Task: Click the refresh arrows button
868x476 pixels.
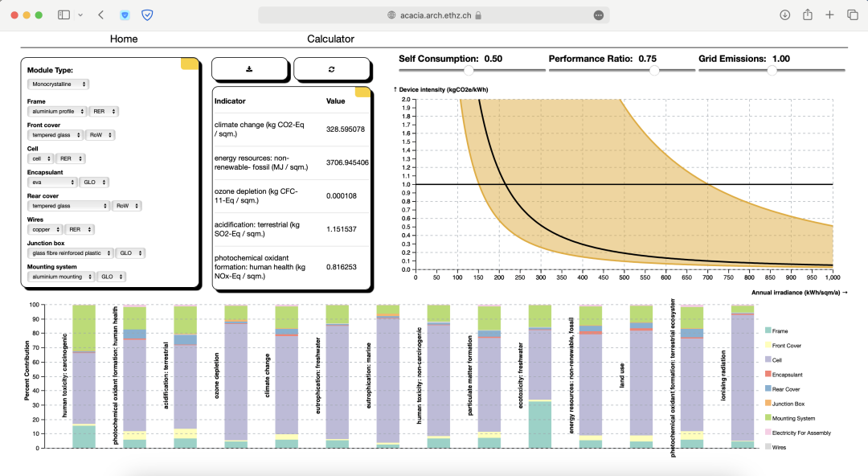Action: pyautogui.click(x=331, y=69)
